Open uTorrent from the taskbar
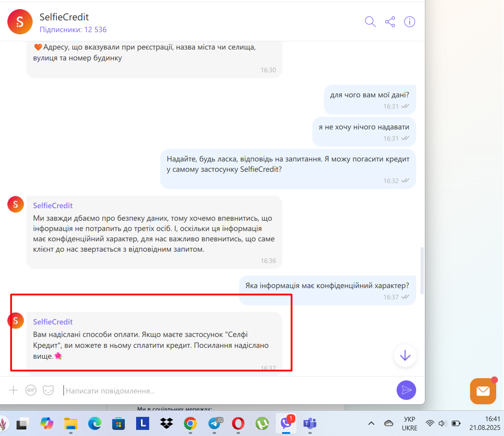Screen dimensions: 504x436 coord(262,423)
